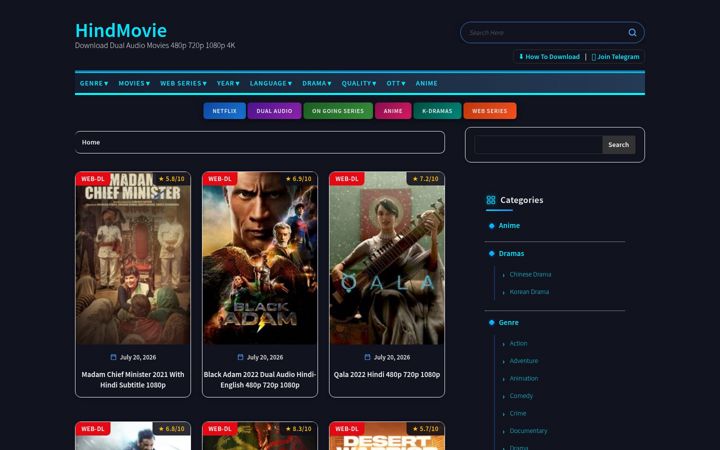
Task: Click the star rating 6.8/10 badge
Action: coord(171,428)
